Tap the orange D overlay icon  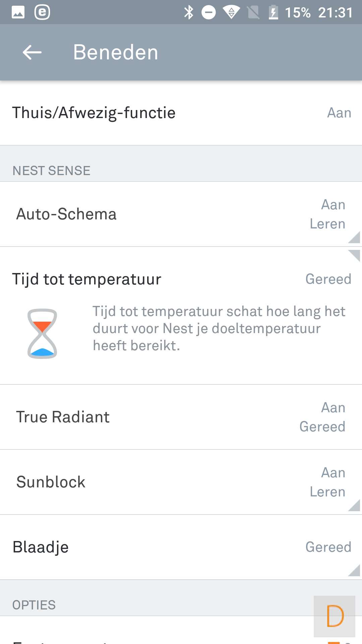335,616
